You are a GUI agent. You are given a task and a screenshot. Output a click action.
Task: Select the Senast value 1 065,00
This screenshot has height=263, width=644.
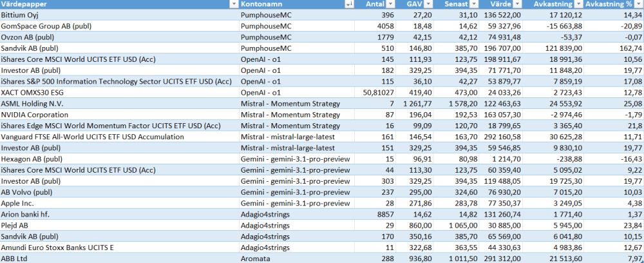[x=457, y=226]
